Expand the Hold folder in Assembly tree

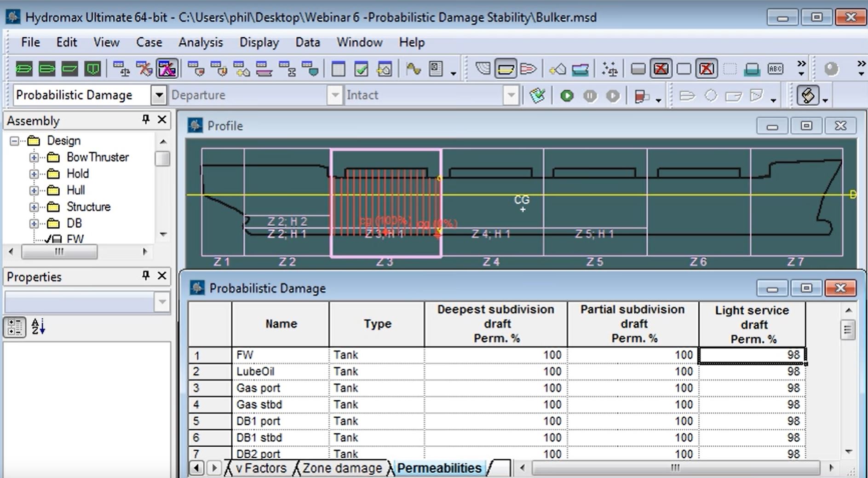tap(34, 174)
